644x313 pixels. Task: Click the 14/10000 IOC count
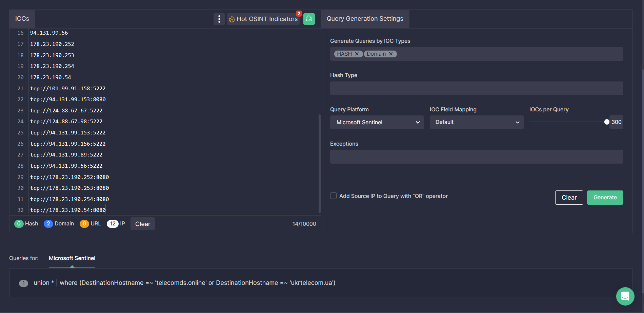point(304,224)
